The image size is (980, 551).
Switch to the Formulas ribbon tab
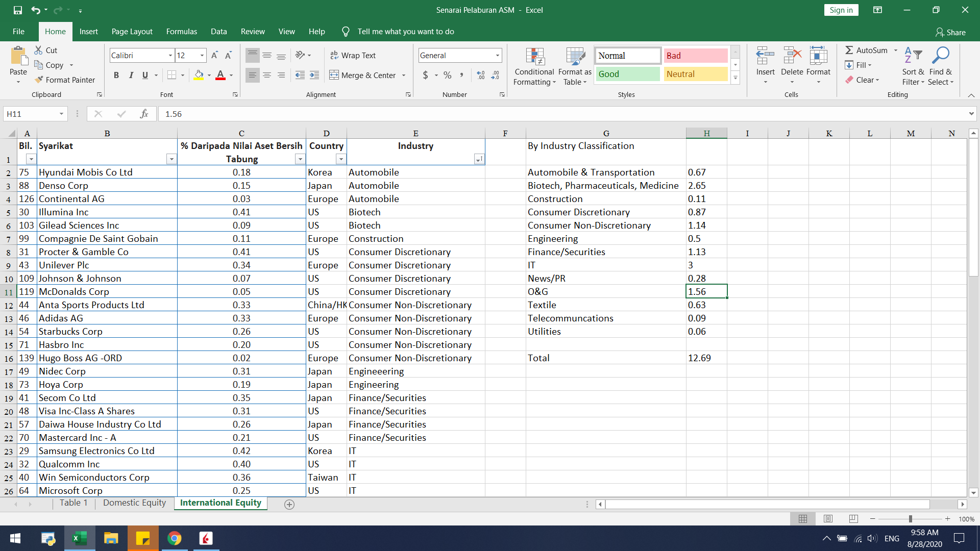point(181,32)
